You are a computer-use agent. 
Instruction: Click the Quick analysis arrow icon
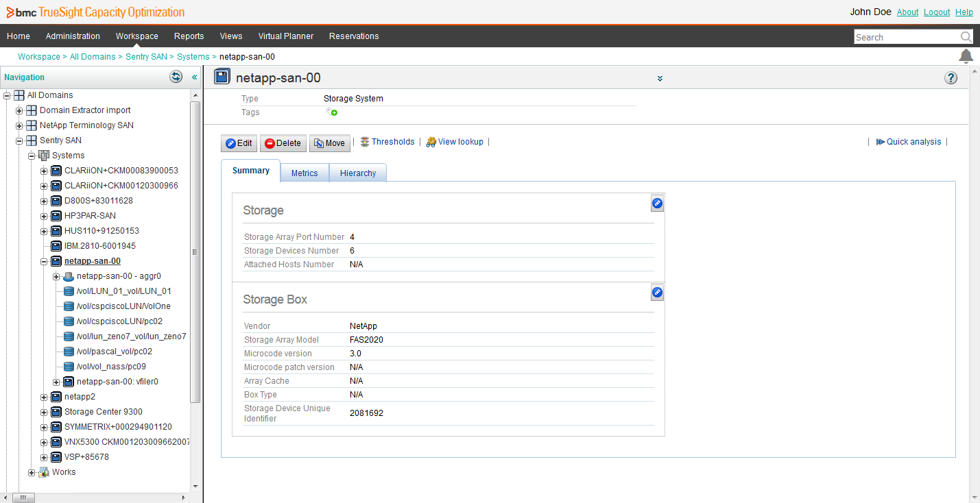(x=880, y=142)
